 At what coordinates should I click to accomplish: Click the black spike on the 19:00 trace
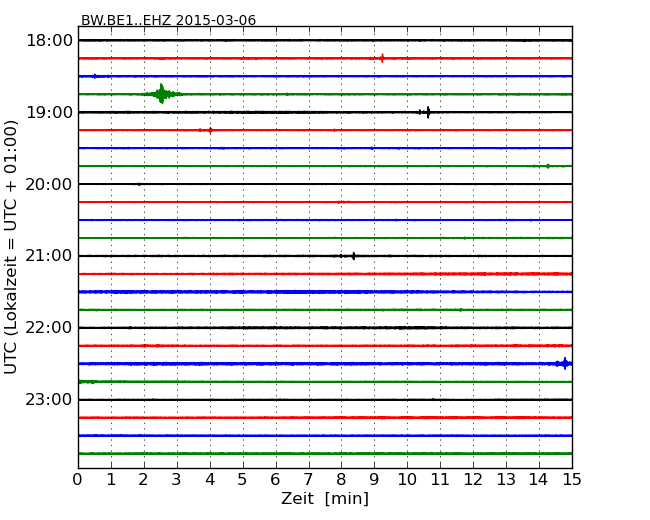(427, 112)
